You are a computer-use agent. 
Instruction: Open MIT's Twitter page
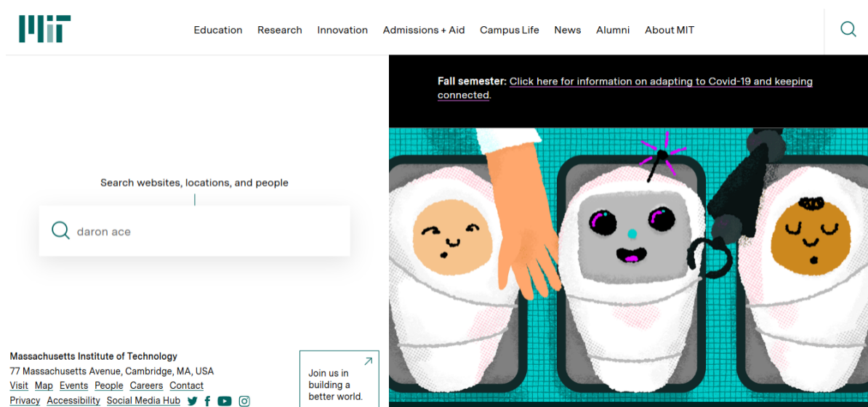pos(193,401)
